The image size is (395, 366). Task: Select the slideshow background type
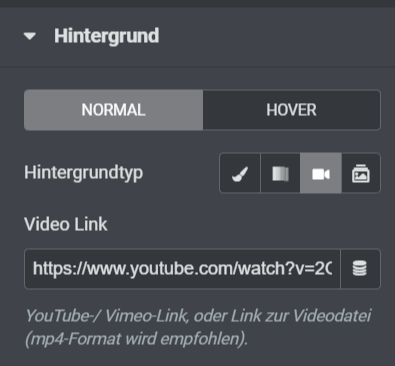coord(361,173)
